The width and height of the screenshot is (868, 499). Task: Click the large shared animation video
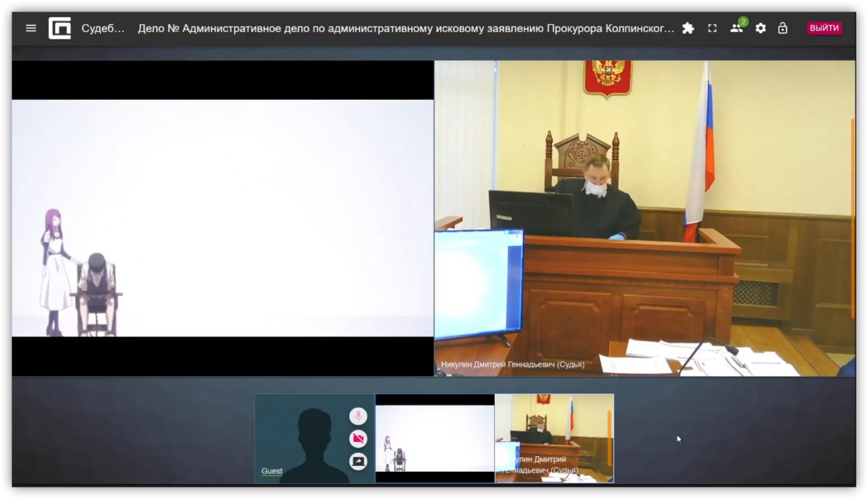point(222,218)
